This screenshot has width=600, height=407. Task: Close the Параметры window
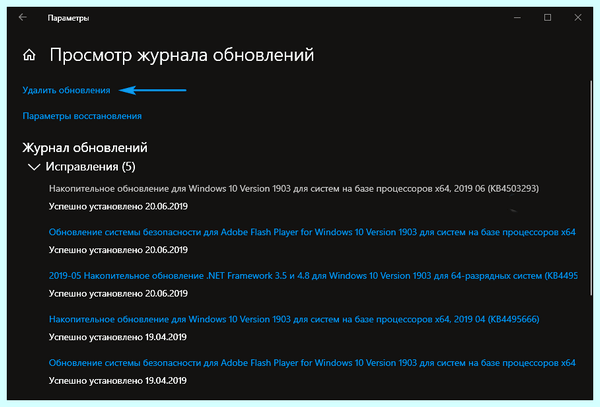(578, 18)
